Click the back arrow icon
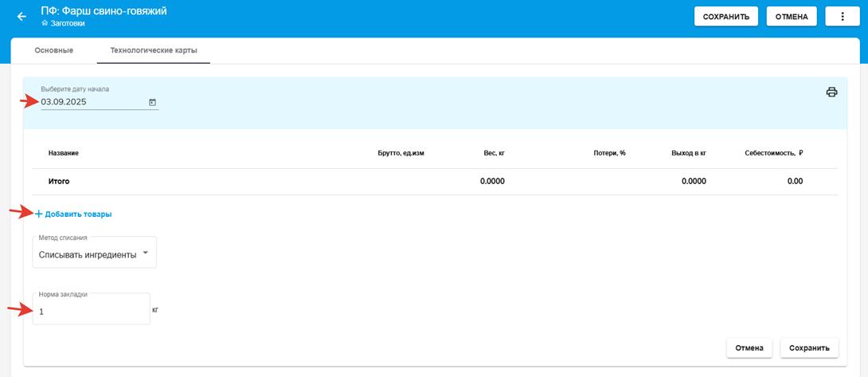 (22, 17)
